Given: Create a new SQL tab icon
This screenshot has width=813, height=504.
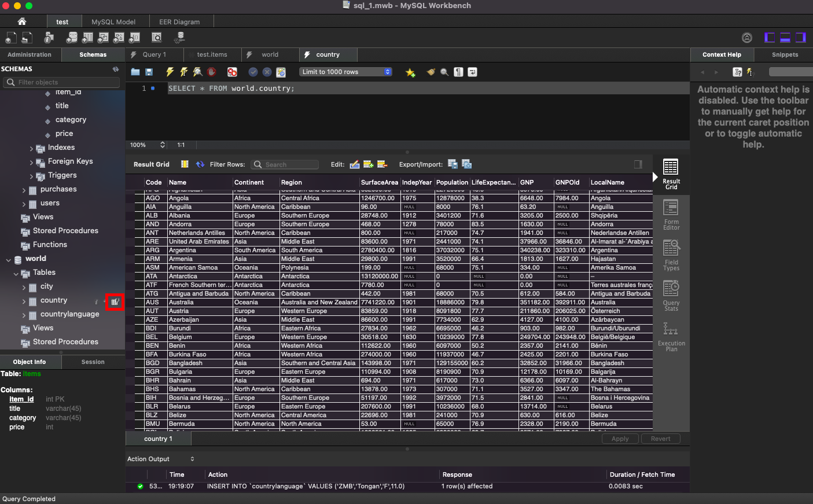Looking at the screenshot, I should point(11,38).
